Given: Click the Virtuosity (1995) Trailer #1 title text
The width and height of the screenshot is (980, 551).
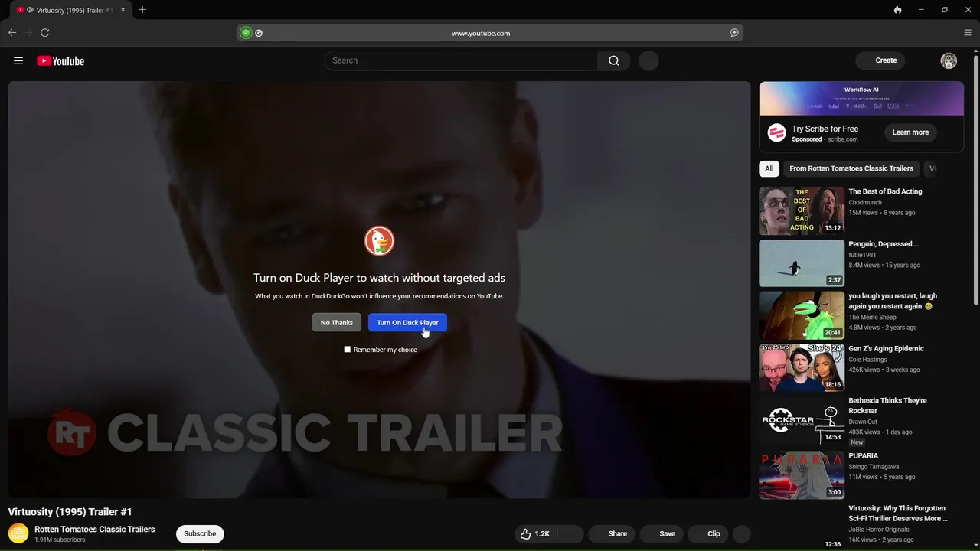Looking at the screenshot, I should tap(70, 512).
